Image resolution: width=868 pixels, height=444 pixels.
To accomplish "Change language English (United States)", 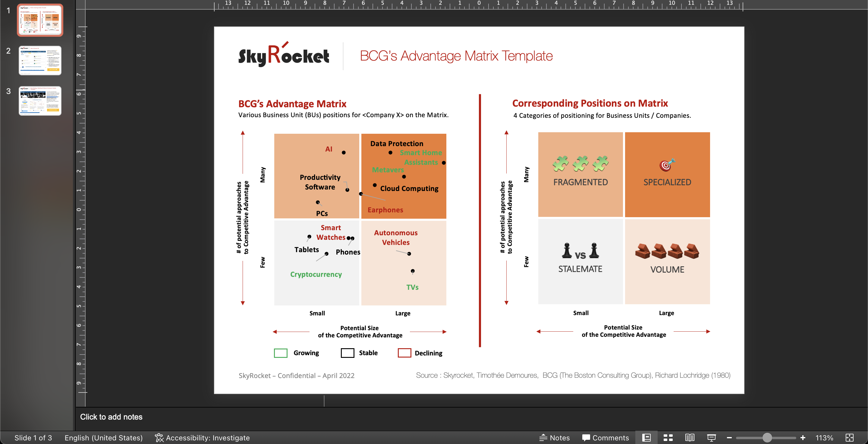I will [x=103, y=438].
